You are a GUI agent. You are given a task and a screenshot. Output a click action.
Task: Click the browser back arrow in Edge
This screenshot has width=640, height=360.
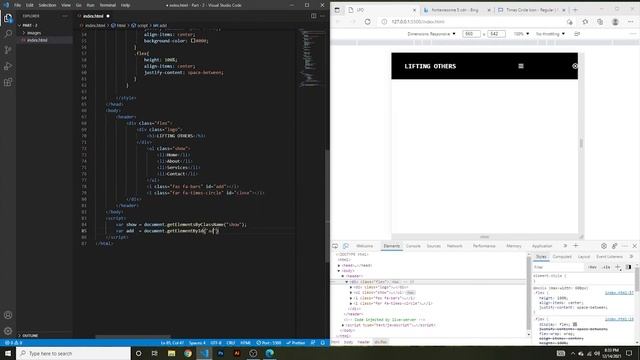(338, 22)
